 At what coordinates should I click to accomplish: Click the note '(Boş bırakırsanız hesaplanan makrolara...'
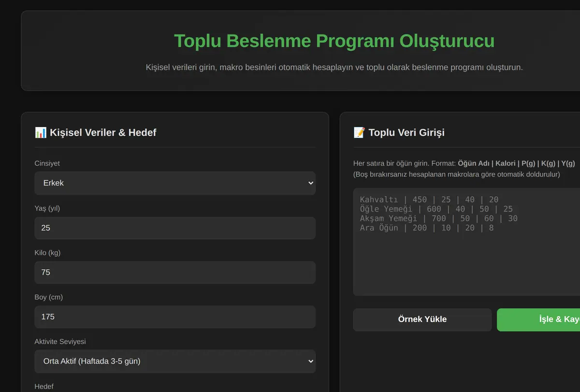point(457,174)
